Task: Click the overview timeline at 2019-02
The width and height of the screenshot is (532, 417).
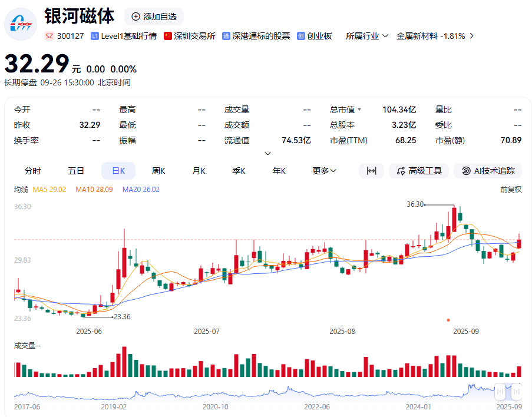Action: 114,406
